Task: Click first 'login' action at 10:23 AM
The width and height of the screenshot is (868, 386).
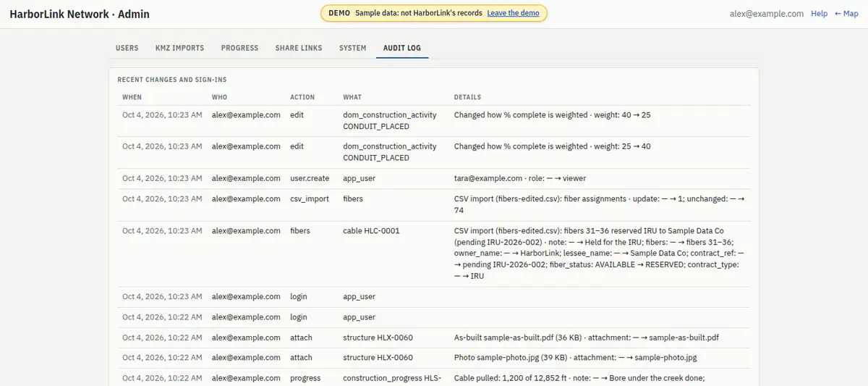Action: [299, 297]
